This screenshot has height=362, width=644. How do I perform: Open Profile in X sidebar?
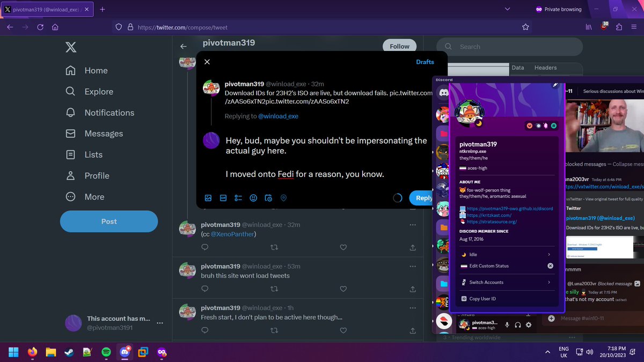[x=87, y=175]
